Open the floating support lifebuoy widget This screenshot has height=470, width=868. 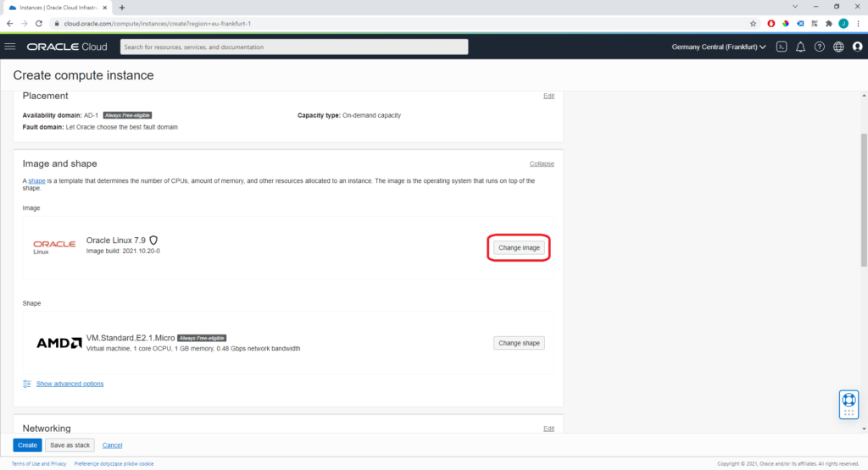coord(849,404)
